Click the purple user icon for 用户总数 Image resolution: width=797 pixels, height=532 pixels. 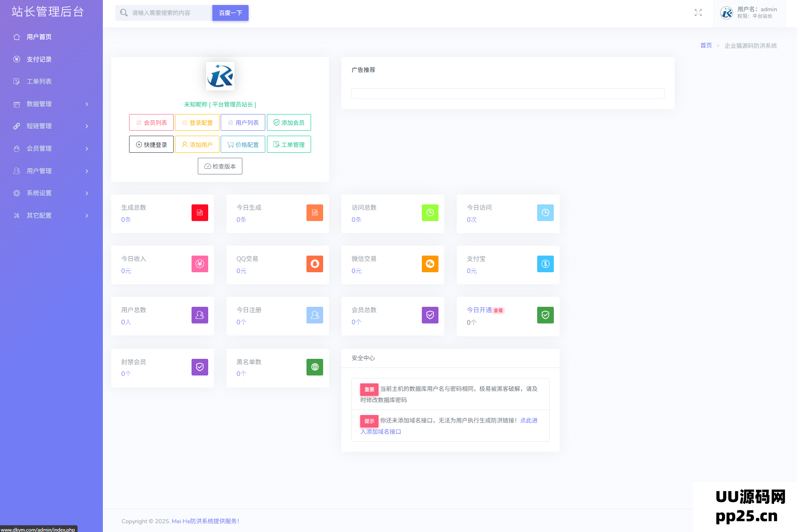(199, 315)
